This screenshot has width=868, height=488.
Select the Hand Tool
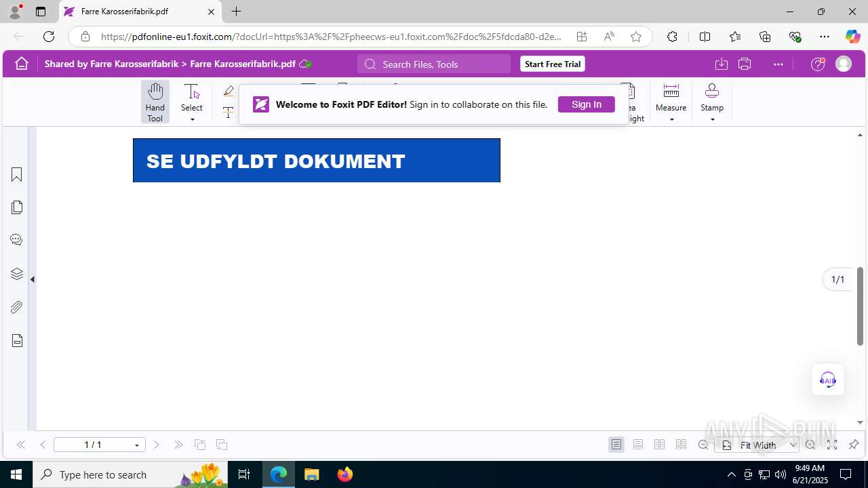155,102
